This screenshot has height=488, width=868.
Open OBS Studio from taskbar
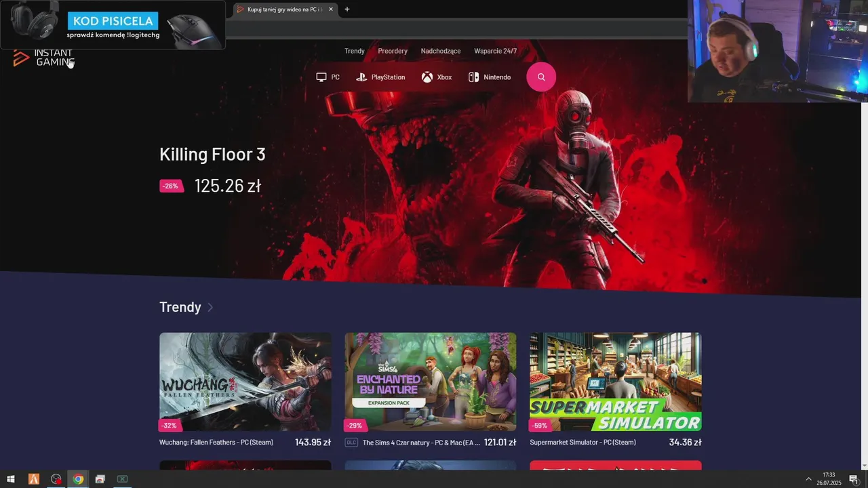click(56, 479)
